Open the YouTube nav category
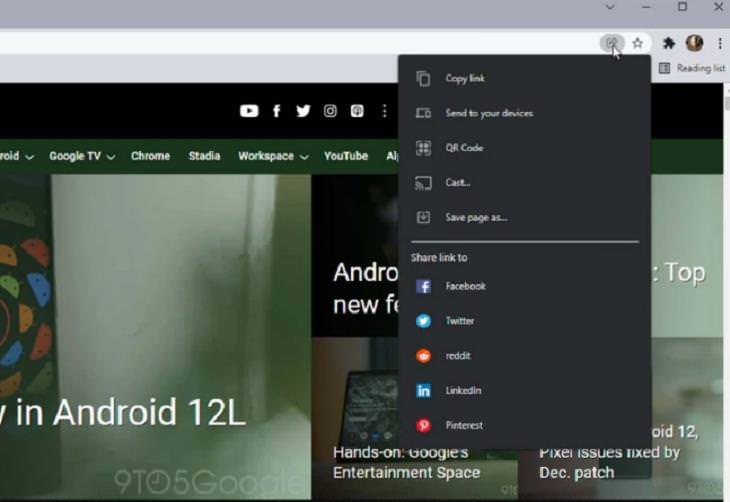Image resolution: width=730 pixels, height=502 pixels. (x=346, y=156)
